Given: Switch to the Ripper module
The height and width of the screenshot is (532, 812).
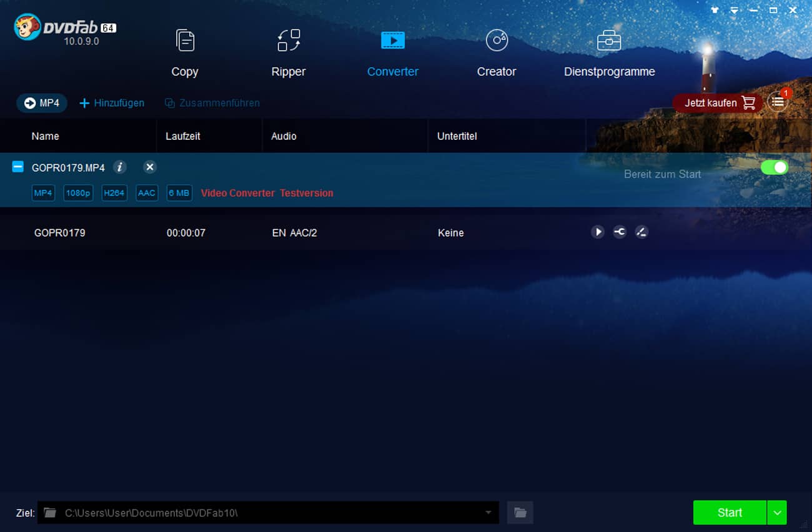Looking at the screenshot, I should (x=289, y=53).
